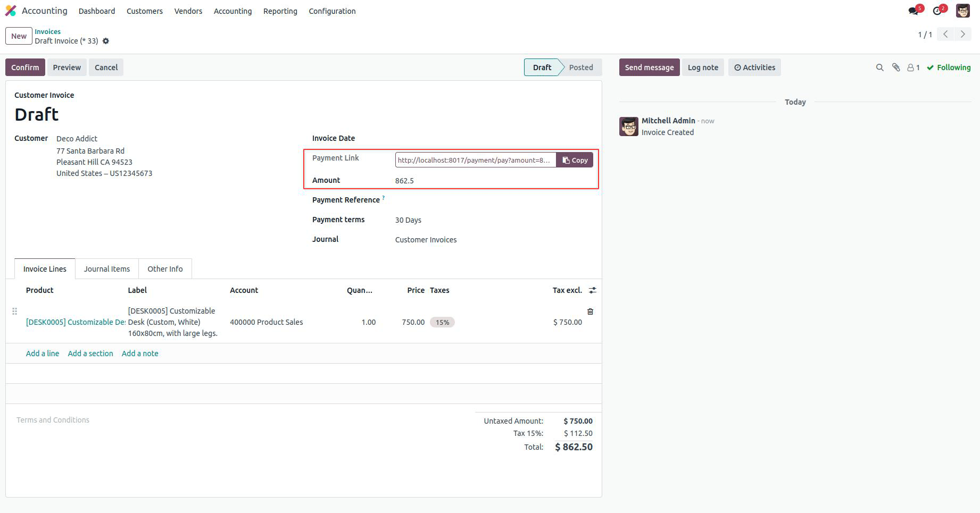
Task: Open the optional columns selector on invoice lines
Action: (593, 290)
